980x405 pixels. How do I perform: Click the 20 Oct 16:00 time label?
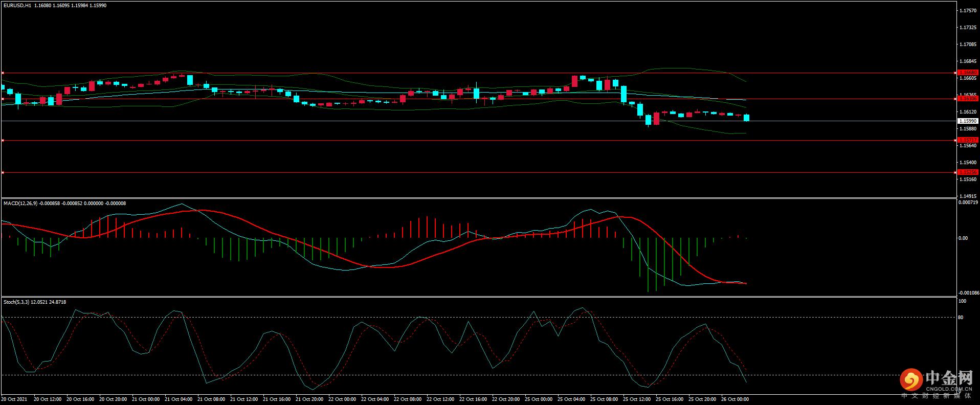(x=80, y=399)
